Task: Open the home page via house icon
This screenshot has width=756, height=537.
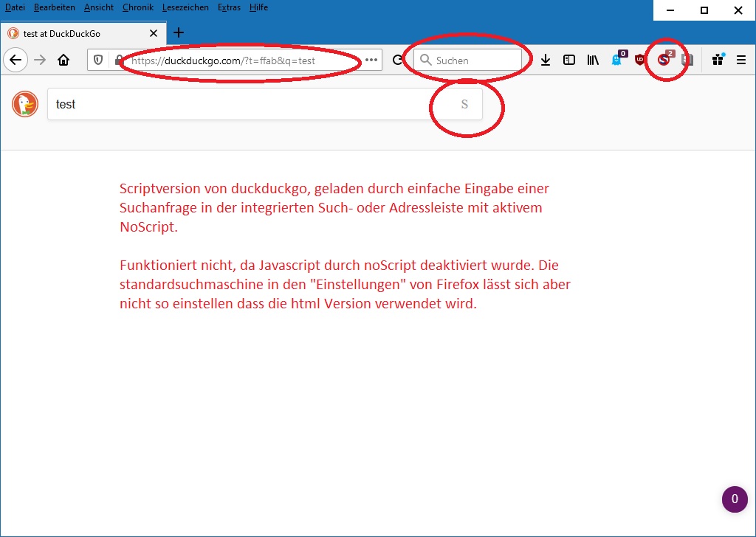Action: (x=63, y=60)
